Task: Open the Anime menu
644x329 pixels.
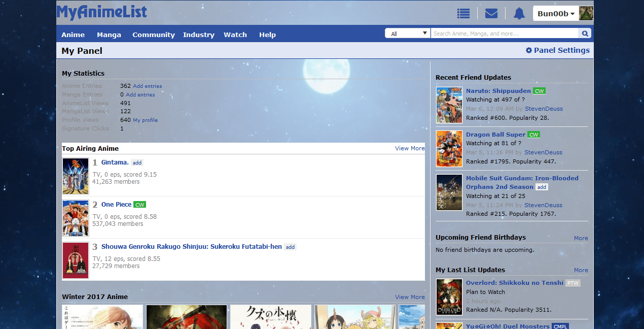Action: [x=73, y=35]
